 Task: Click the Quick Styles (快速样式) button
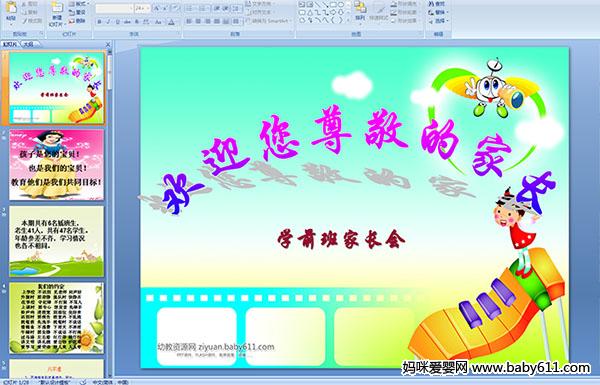tap(379, 11)
